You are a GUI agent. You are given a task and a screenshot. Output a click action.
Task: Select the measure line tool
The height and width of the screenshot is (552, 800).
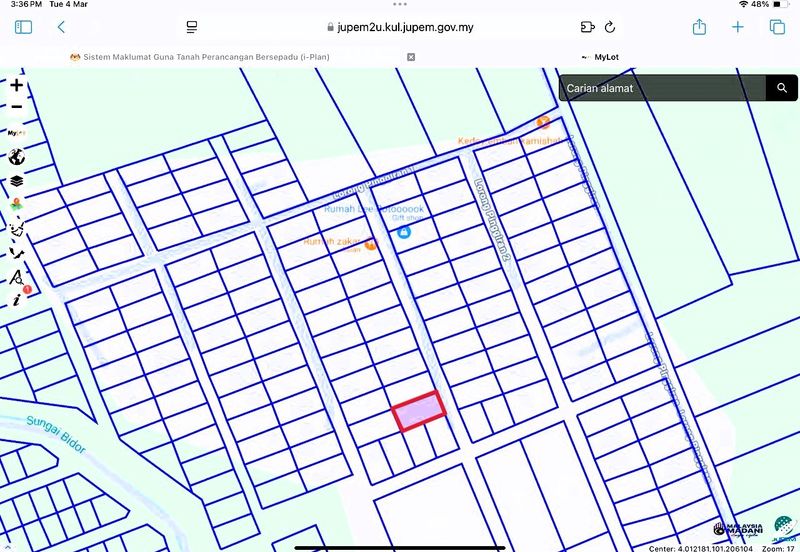click(16, 253)
